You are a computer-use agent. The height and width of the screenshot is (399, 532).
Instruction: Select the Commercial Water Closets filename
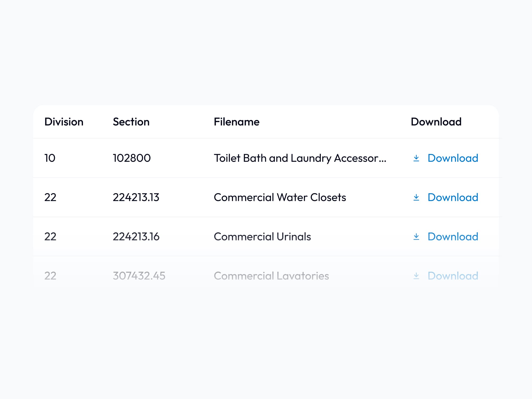(280, 197)
